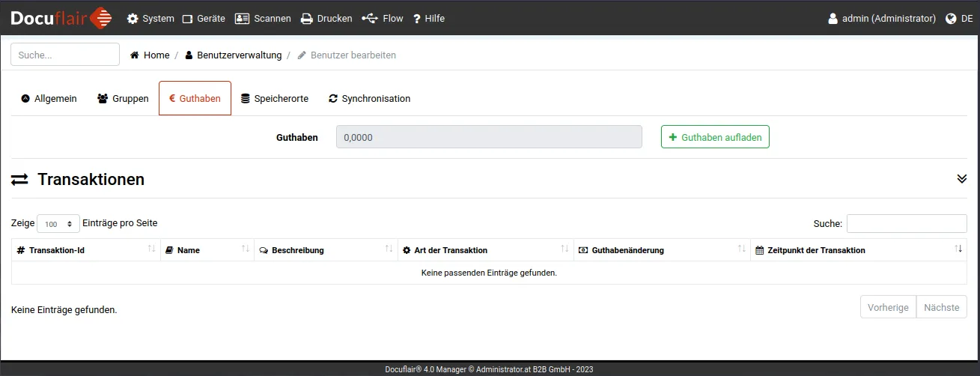Open the entries per page dropdown
The image size is (980, 376).
click(58, 224)
